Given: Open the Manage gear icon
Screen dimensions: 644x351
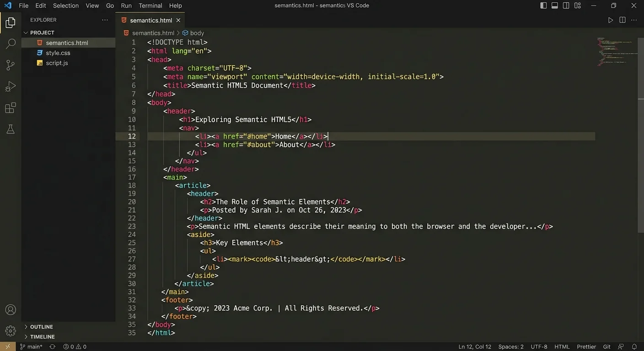Looking at the screenshot, I should tap(10, 330).
